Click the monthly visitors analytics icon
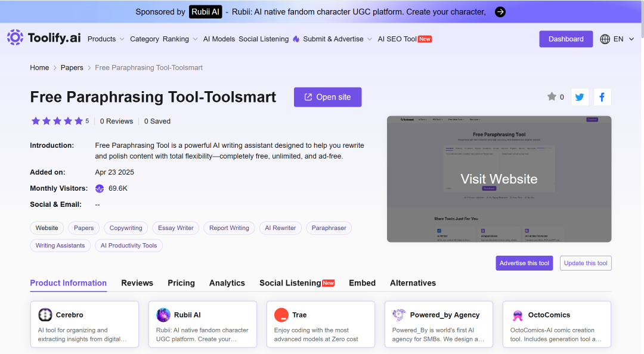644x354 pixels. (x=100, y=188)
